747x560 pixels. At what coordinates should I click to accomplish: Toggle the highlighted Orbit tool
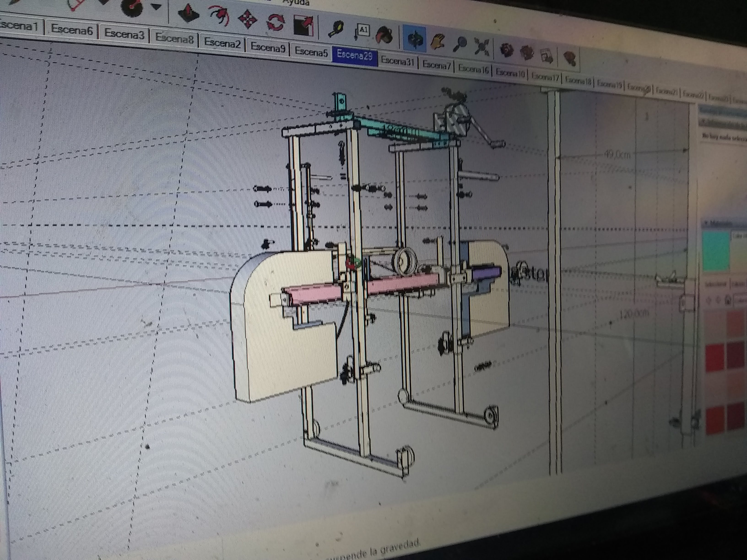pyautogui.click(x=414, y=39)
